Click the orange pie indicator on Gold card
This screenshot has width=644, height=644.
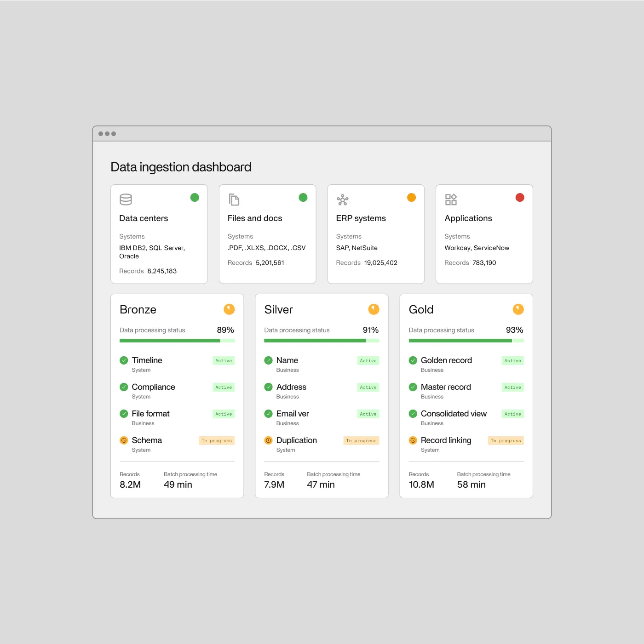pos(518,309)
